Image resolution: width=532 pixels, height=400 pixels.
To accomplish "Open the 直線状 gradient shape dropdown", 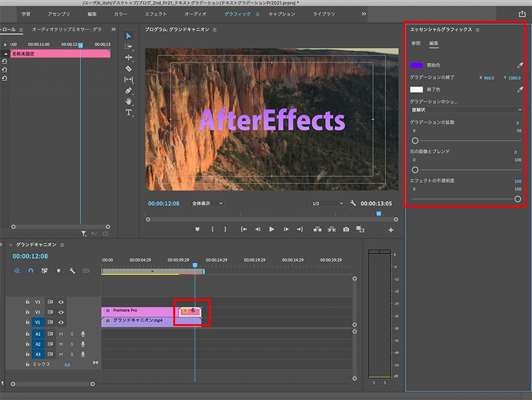I will [466, 110].
